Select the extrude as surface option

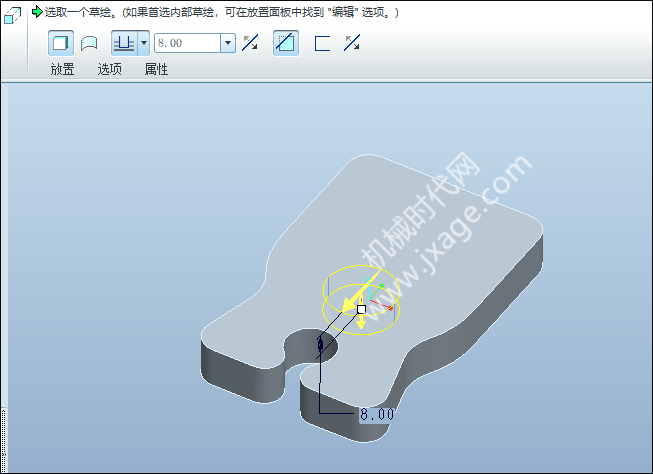89,43
